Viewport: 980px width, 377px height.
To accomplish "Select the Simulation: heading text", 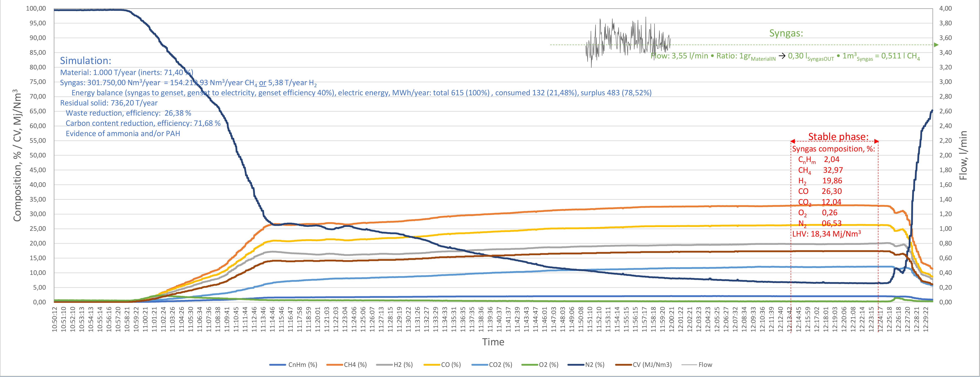I will pyautogui.click(x=86, y=60).
